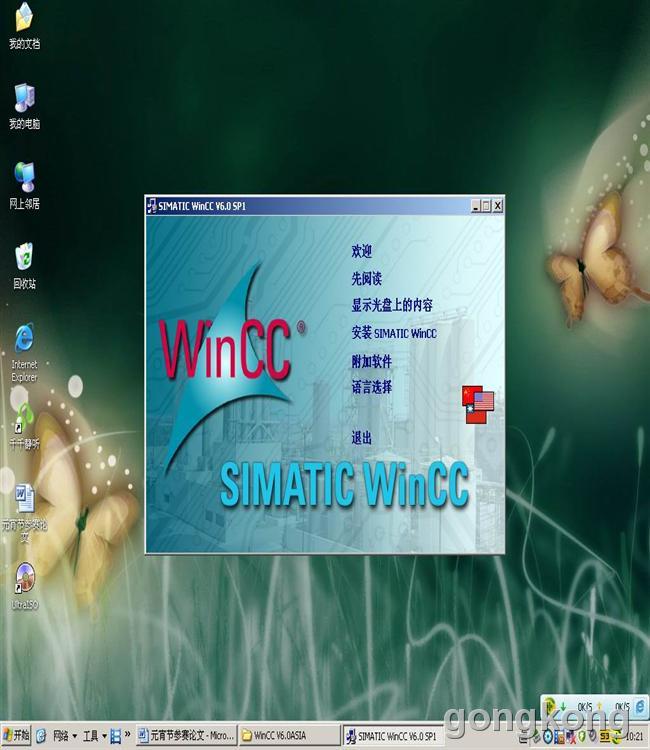
Task: Select 显示光盘上的内容 to browse the CD
Action: tap(392, 305)
